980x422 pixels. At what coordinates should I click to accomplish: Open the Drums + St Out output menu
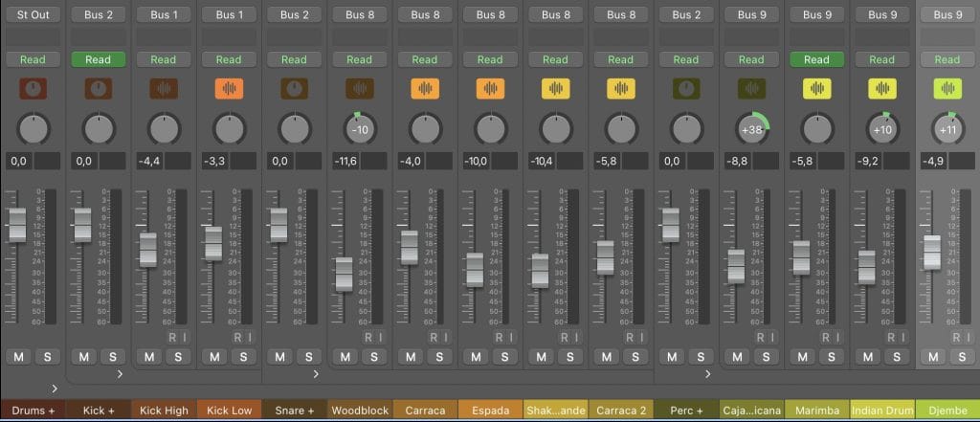(x=33, y=14)
